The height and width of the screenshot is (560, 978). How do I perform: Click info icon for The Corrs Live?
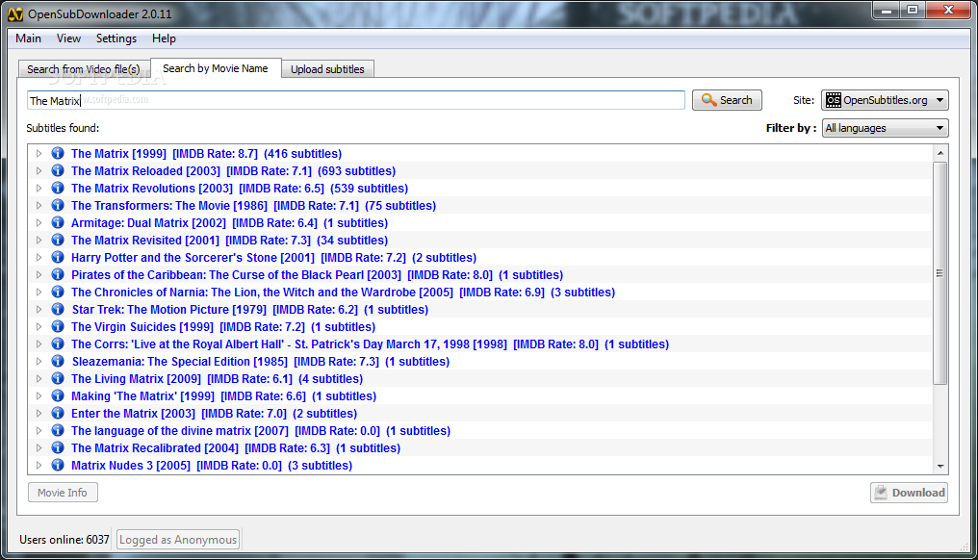(58, 344)
